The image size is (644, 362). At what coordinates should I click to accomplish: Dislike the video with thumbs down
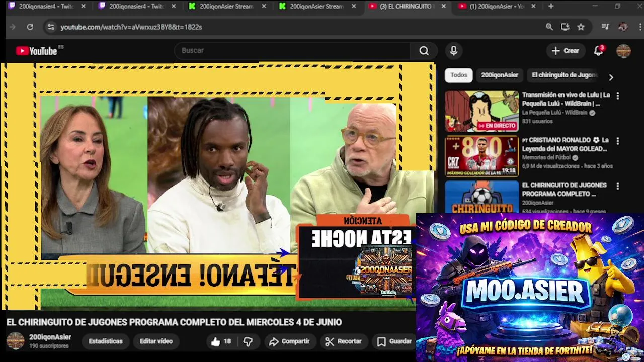[248, 341]
